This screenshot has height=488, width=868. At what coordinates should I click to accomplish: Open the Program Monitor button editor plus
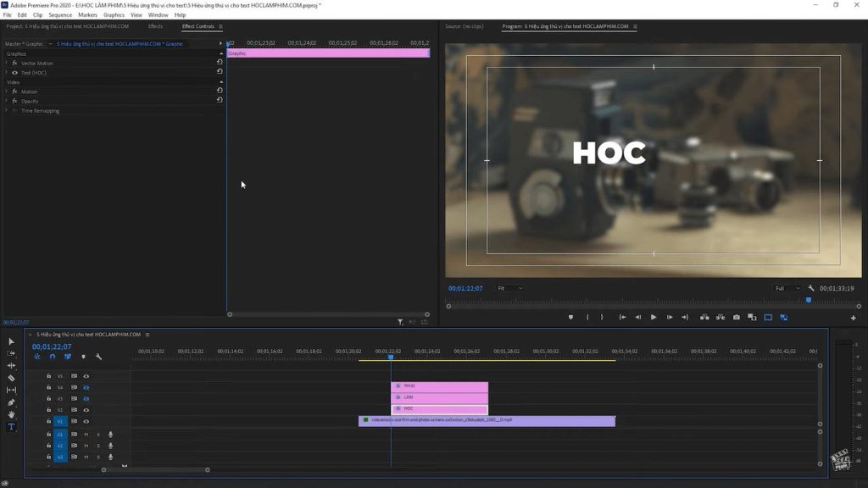853,318
